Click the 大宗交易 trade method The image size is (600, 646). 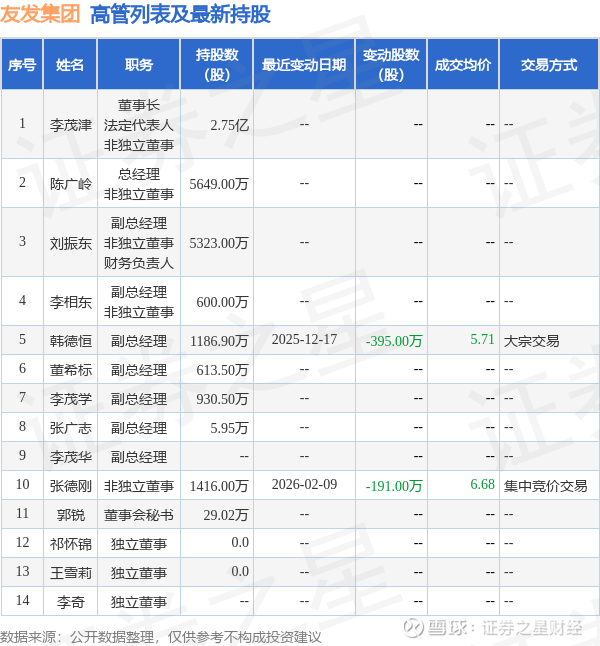click(x=532, y=341)
